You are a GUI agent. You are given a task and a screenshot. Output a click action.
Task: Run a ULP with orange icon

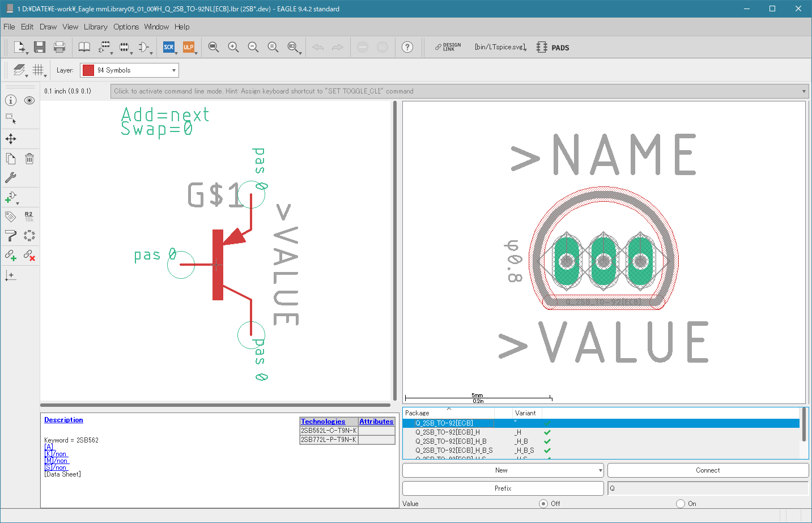(188, 47)
